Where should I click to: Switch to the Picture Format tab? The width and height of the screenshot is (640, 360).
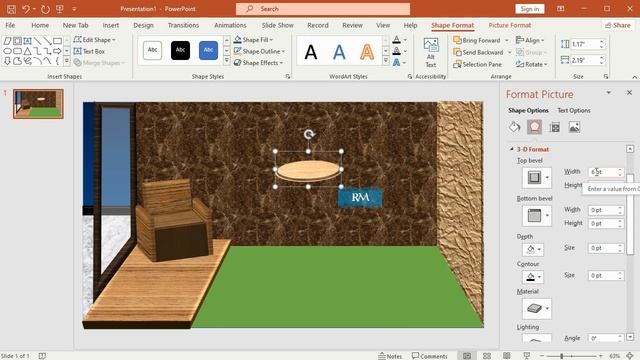point(510,25)
